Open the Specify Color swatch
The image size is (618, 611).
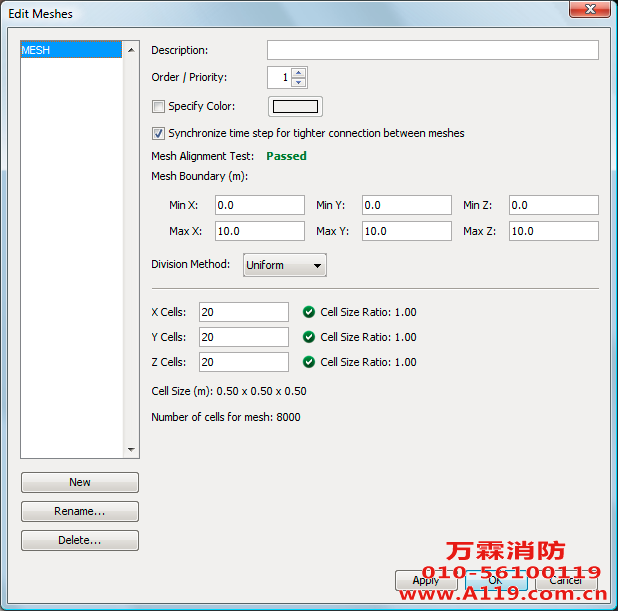(295, 107)
